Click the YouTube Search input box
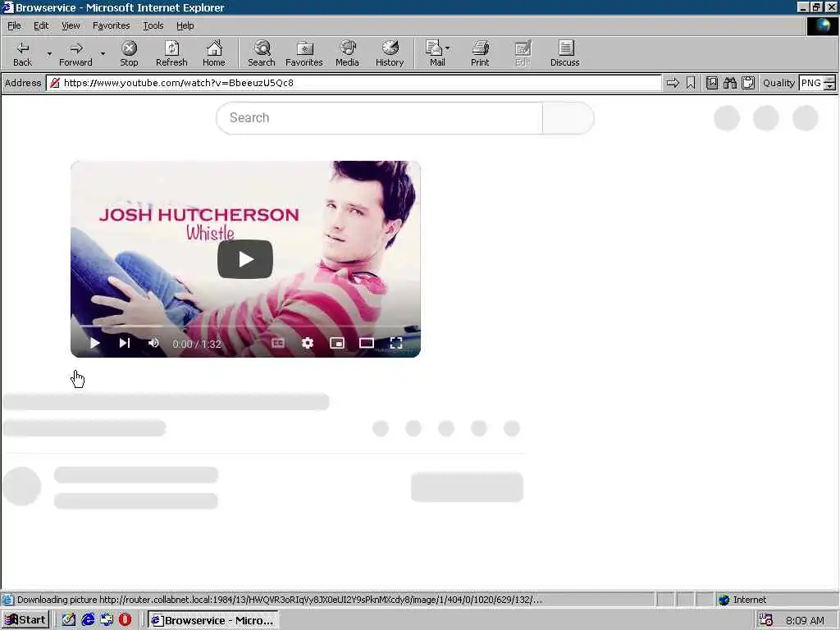This screenshot has width=840, height=630. [x=379, y=118]
